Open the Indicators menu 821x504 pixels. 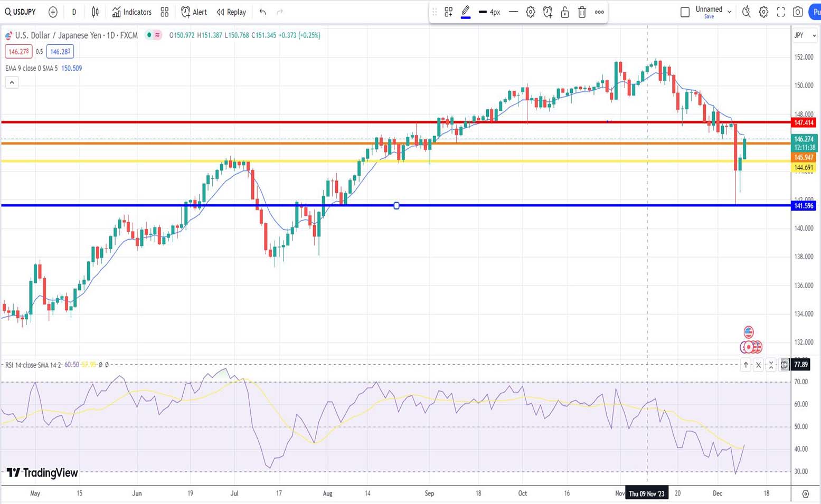(132, 12)
